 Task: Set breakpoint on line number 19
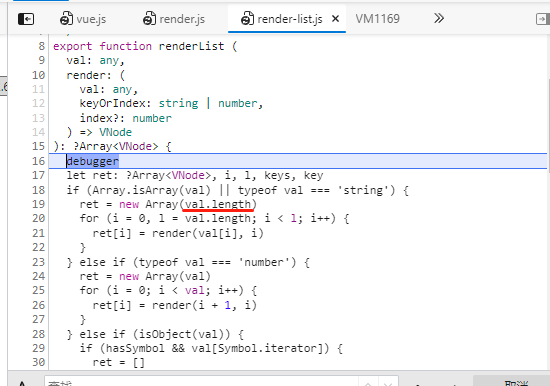[39, 204]
